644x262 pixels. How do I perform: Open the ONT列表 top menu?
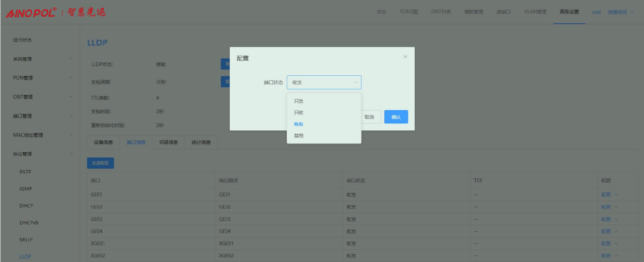(x=441, y=12)
